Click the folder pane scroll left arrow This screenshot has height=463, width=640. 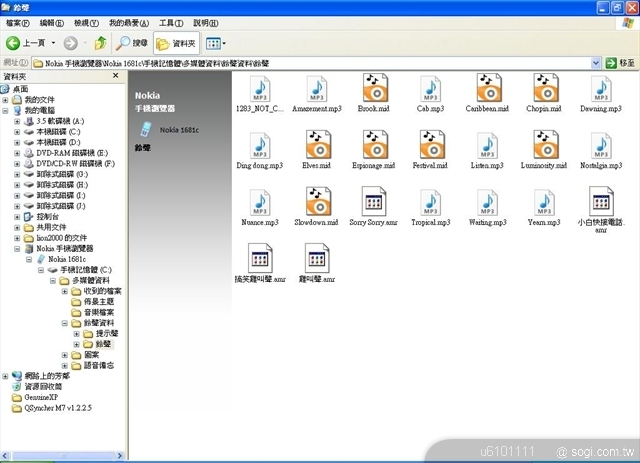[5, 455]
